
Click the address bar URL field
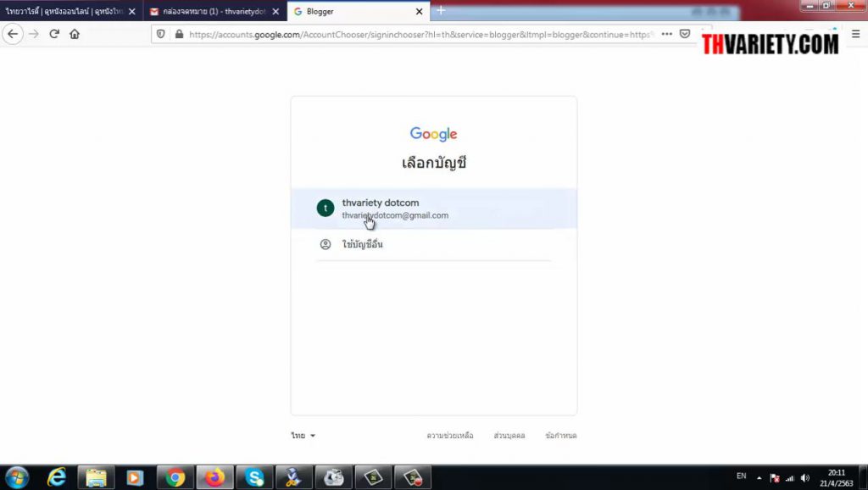tap(420, 34)
